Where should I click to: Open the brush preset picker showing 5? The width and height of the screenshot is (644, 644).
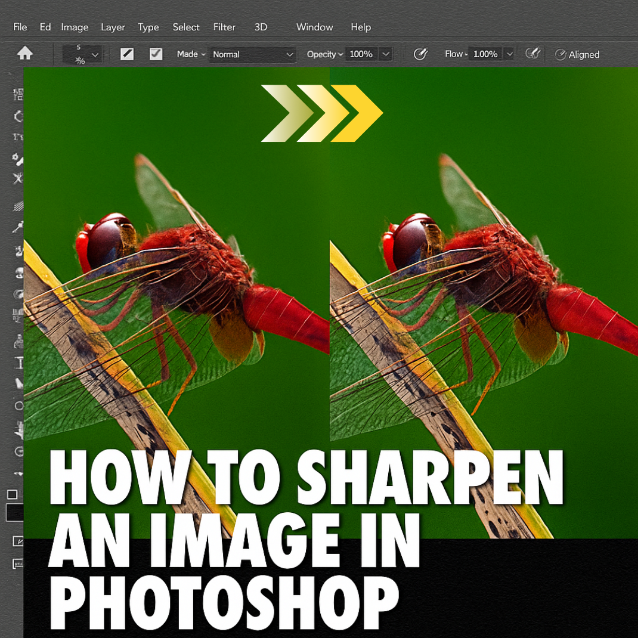pyautogui.click(x=82, y=54)
